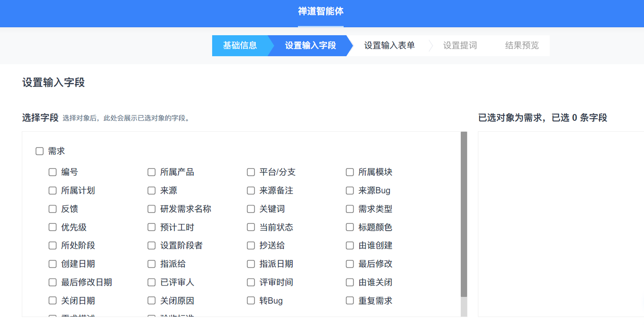This screenshot has width=644, height=325.
Task: Enable the 当前状态 field
Action: [251, 227]
